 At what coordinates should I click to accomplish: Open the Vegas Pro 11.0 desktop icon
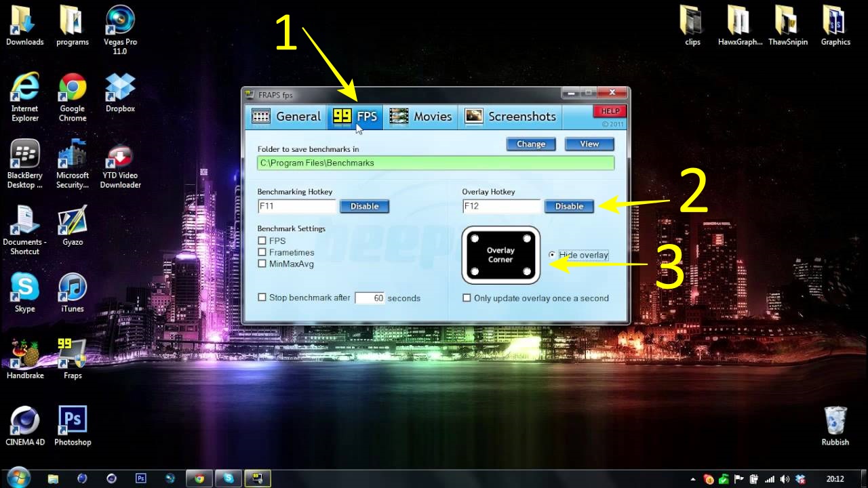tap(120, 22)
